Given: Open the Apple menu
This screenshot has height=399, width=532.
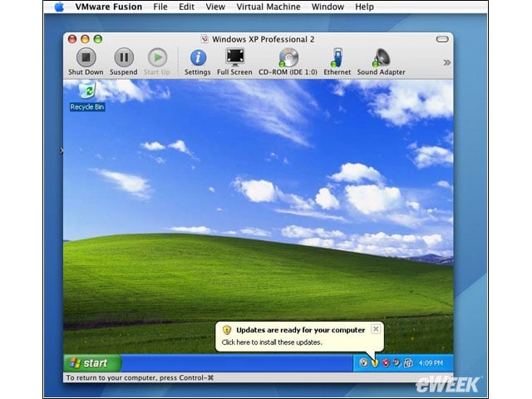Looking at the screenshot, I should tap(59, 7).
